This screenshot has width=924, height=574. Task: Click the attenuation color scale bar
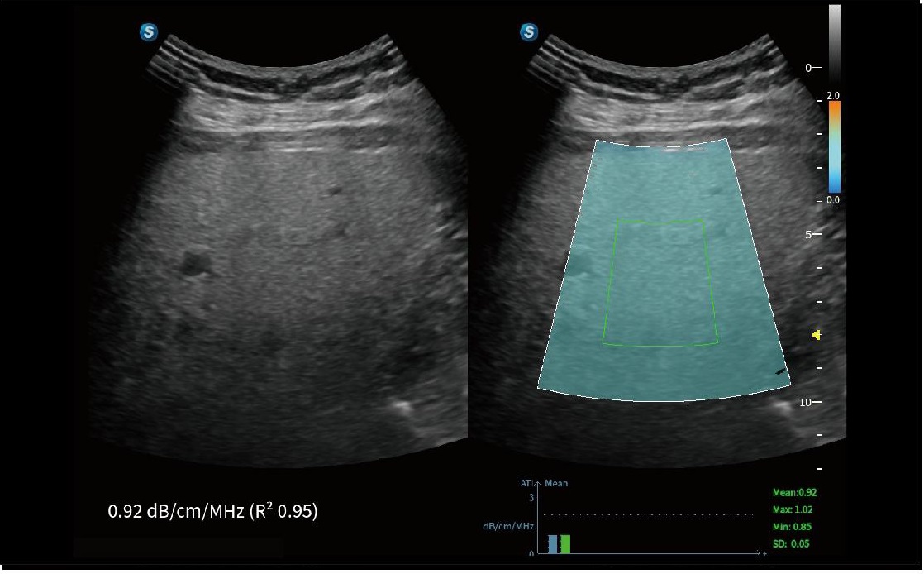coord(834,147)
